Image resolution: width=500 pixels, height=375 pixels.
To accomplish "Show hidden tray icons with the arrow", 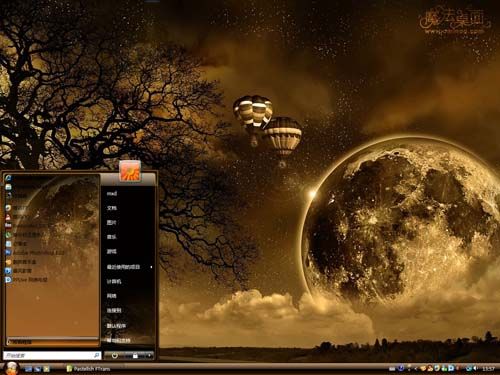I will (x=415, y=369).
